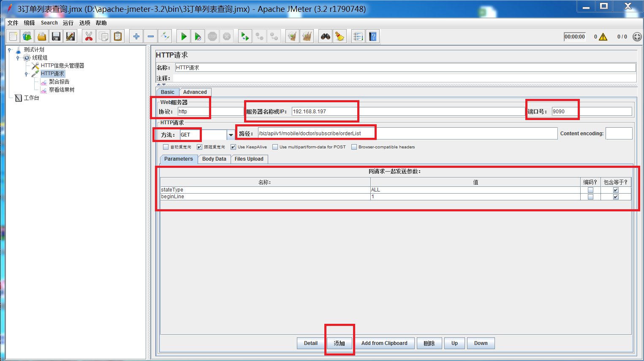Switch to the Files Upload tab

(249, 159)
